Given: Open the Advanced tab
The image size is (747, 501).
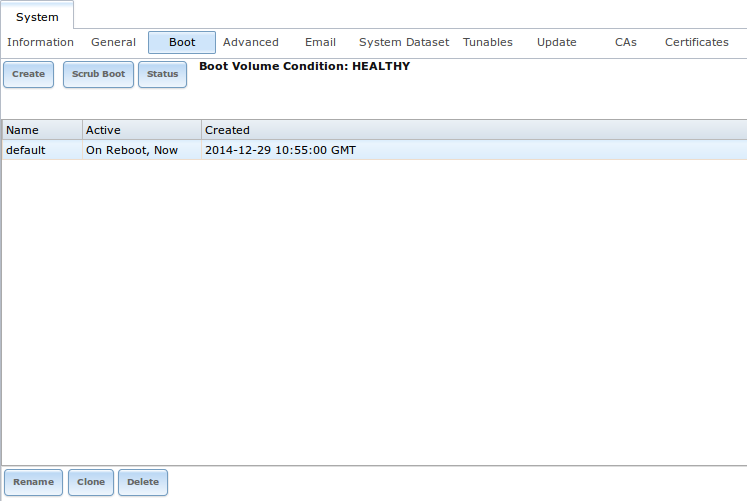Looking at the screenshot, I should point(251,42).
